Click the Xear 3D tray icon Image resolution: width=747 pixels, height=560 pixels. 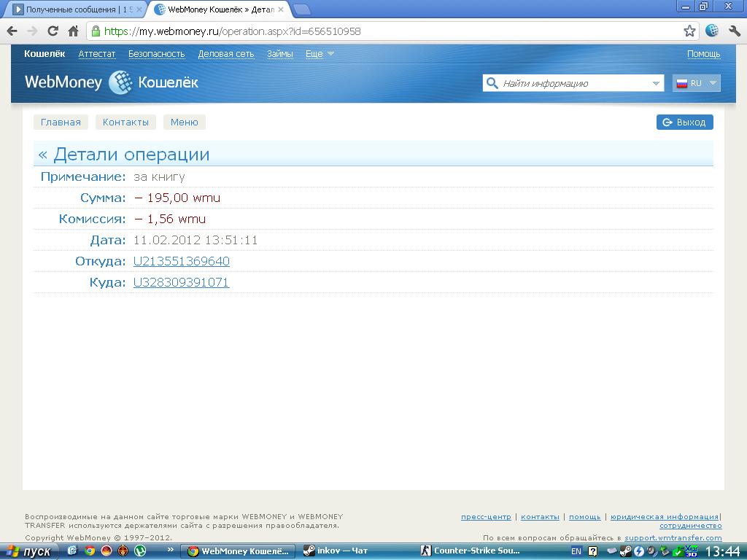point(692,551)
